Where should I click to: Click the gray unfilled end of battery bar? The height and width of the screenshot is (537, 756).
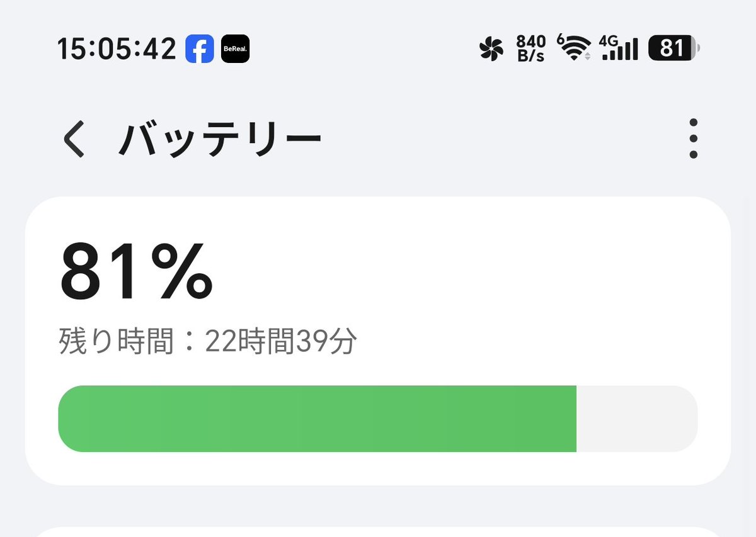click(x=637, y=419)
